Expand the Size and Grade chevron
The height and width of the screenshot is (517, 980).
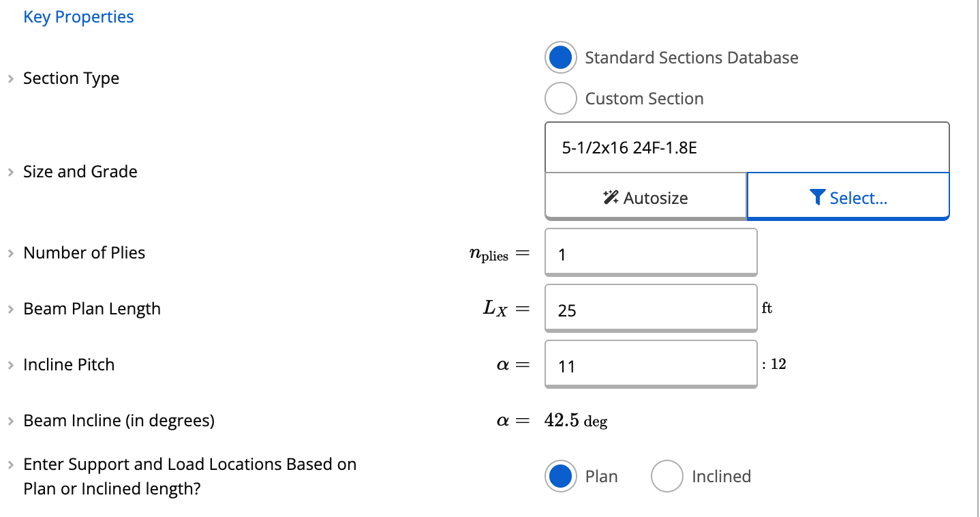[x=11, y=172]
